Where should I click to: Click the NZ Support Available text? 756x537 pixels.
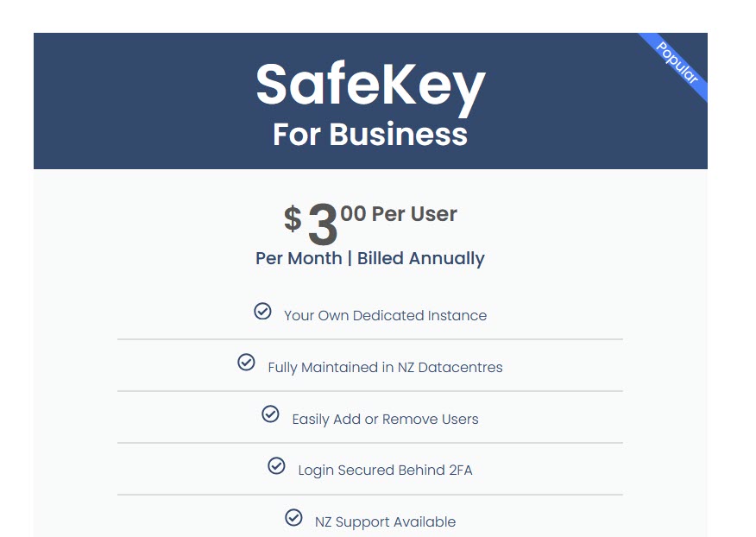[385, 522]
